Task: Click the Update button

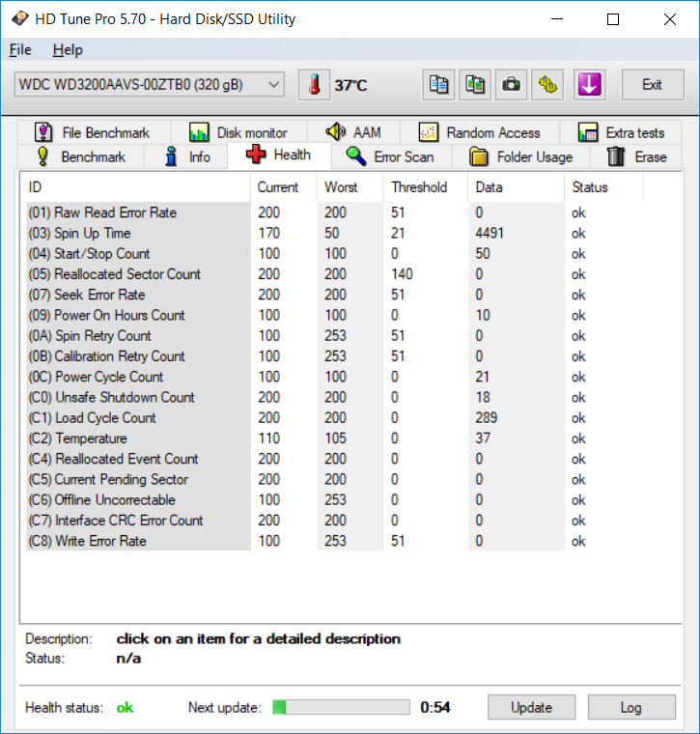Action: pos(532,707)
